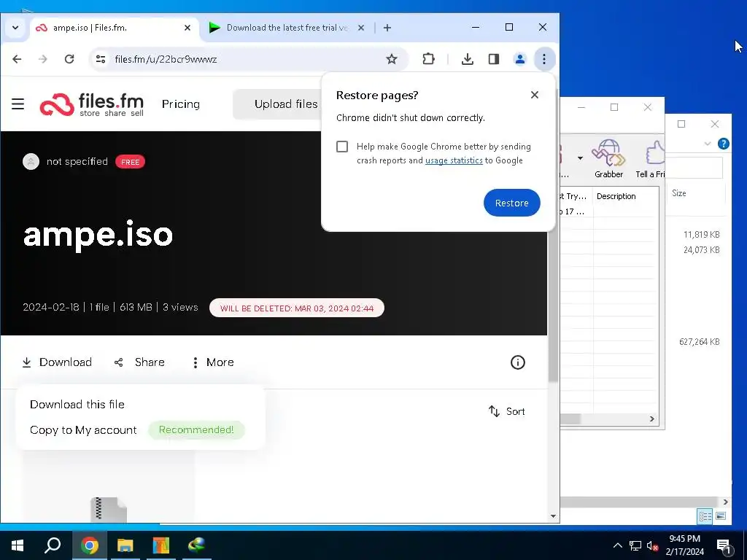Click the not specified user avatar
Screen dimensions: 747x560
pos(31,161)
